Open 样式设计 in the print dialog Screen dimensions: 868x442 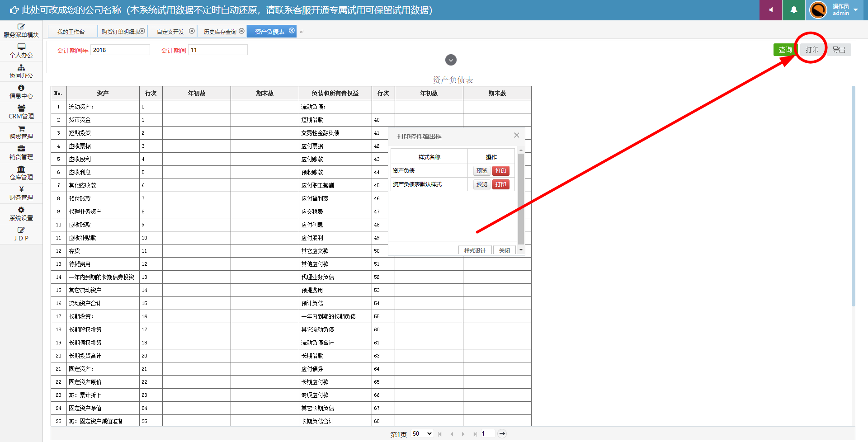(x=475, y=250)
